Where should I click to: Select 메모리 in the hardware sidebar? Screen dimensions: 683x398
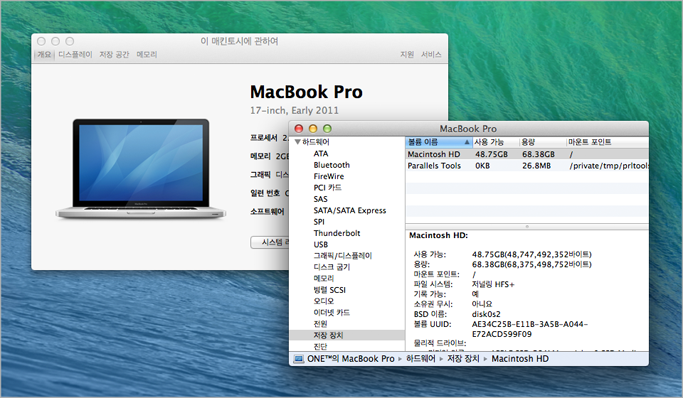click(x=324, y=278)
